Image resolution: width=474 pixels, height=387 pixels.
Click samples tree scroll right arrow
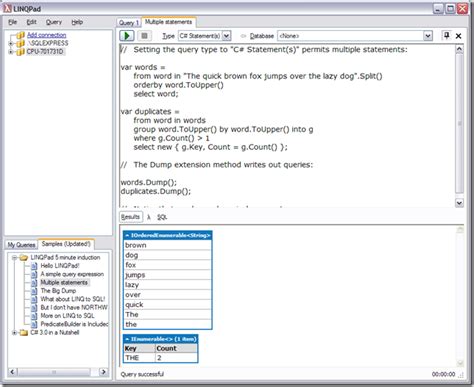[103, 372]
